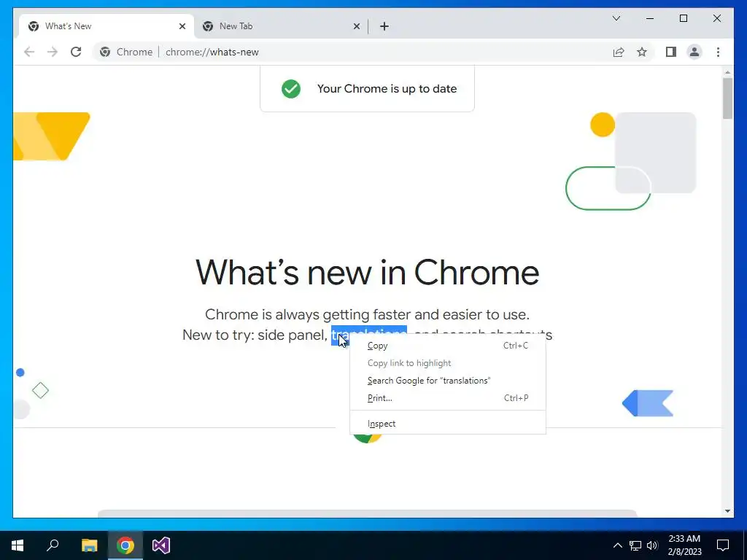Close the What's New tab
747x560 pixels.
[182, 26]
